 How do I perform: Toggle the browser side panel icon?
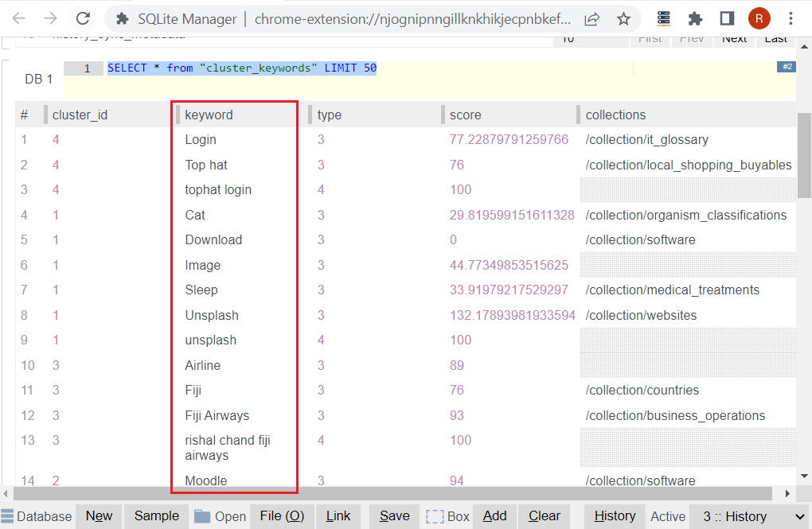727,18
